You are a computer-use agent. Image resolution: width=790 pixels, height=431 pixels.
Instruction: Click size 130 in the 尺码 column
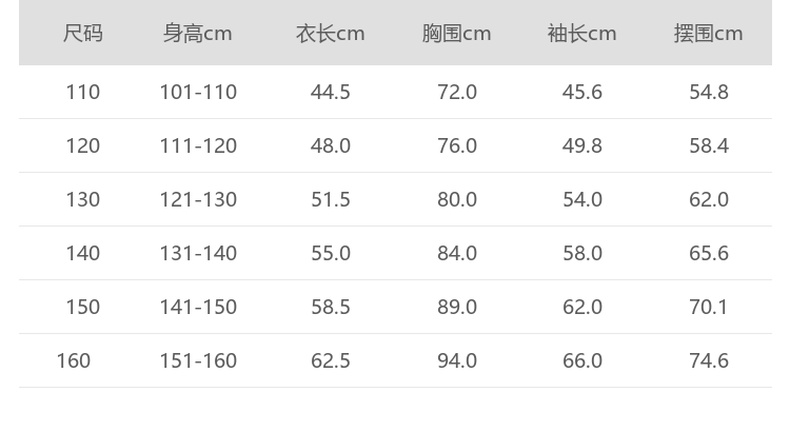pos(83,200)
